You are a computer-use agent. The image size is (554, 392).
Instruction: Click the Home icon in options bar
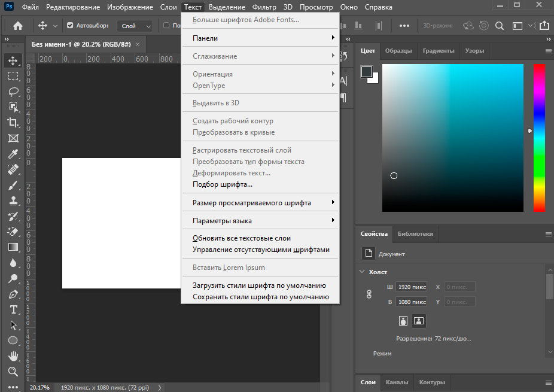(18, 26)
